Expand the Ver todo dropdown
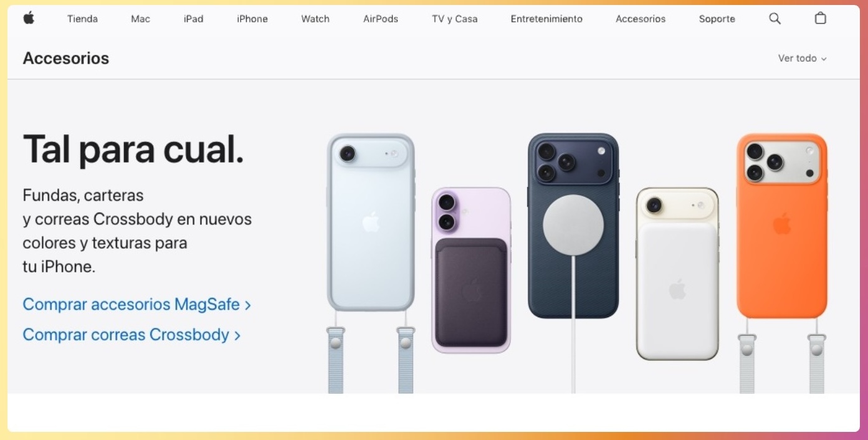The height and width of the screenshot is (440, 868). 803,58
